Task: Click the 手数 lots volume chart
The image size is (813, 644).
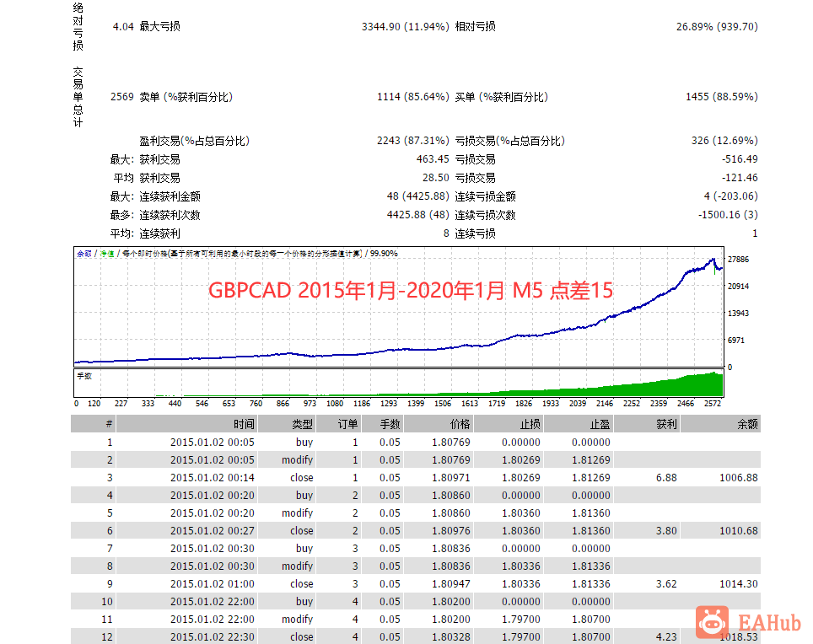Action: click(399, 383)
